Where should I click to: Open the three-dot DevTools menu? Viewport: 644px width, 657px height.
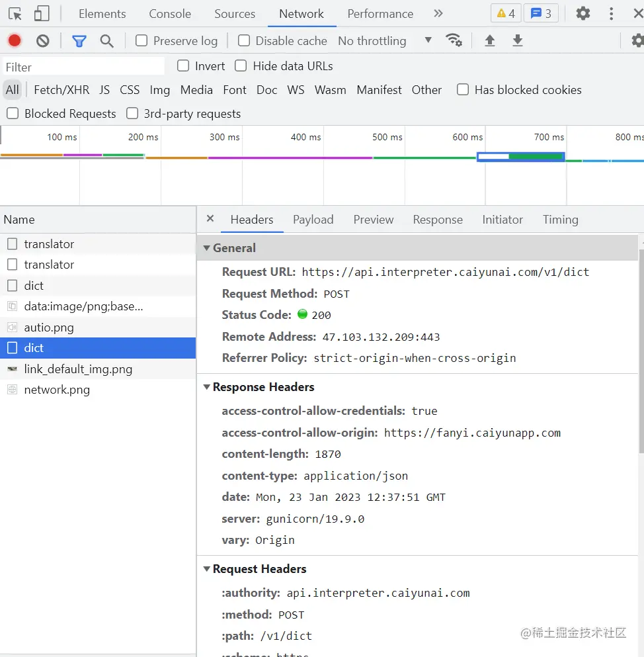[612, 14]
